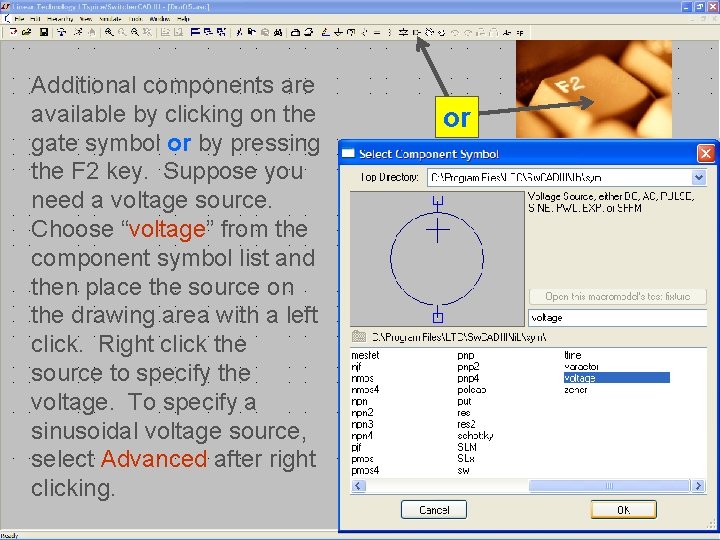Open the View menu
720x540 pixels.
86,19
